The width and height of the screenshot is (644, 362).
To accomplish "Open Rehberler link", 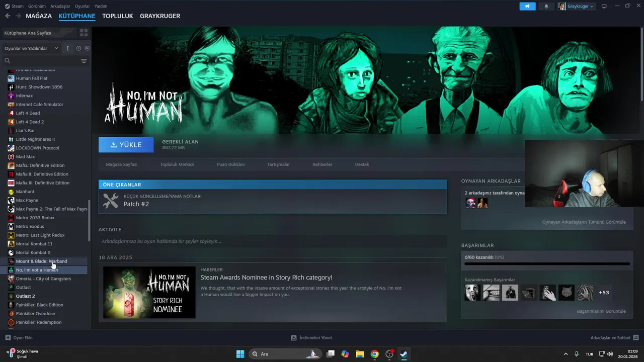I will click(322, 164).
